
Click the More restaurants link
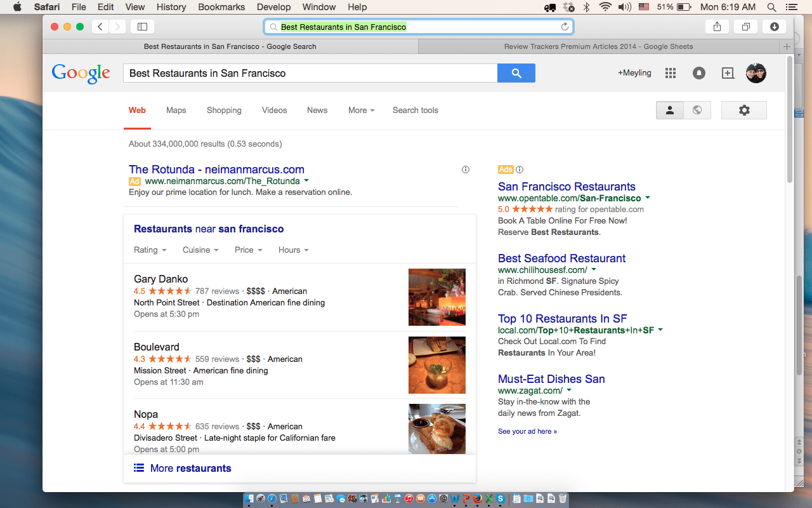coord(190,468)
